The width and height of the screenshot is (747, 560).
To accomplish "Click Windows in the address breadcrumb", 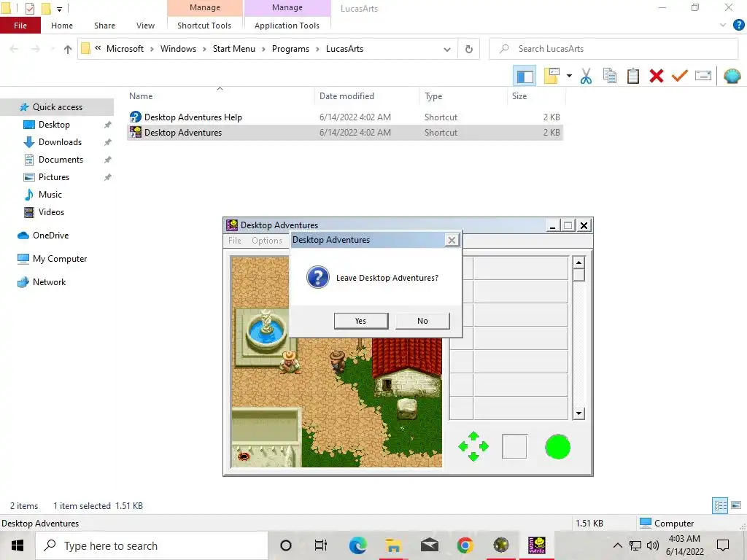I will point(178,49).
